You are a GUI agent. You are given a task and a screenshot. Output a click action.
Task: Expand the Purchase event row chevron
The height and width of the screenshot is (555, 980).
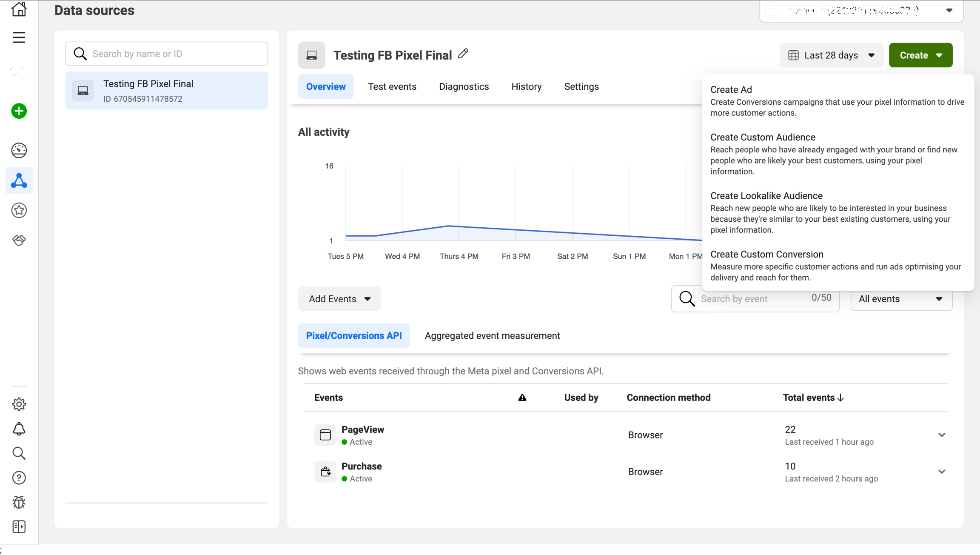tap(941, 472)
